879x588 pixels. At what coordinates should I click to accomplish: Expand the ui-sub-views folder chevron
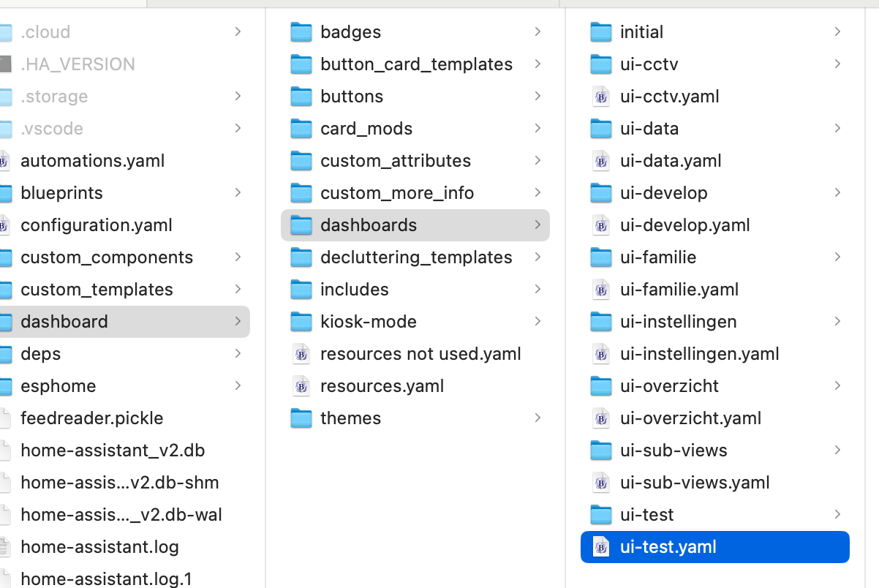point(837,450)
